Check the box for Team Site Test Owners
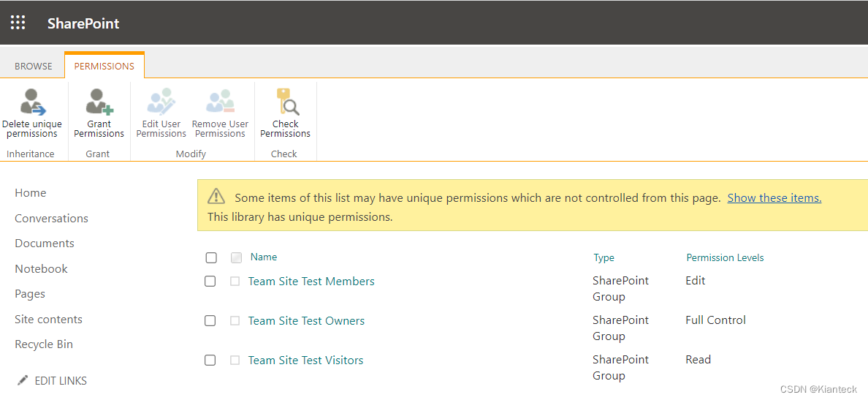Viewport: 868px width, 400px height. click(x=210, y=321)
